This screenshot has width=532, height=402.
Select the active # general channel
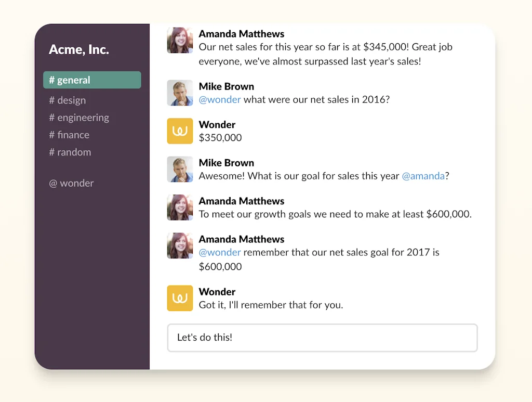(69, 80)
